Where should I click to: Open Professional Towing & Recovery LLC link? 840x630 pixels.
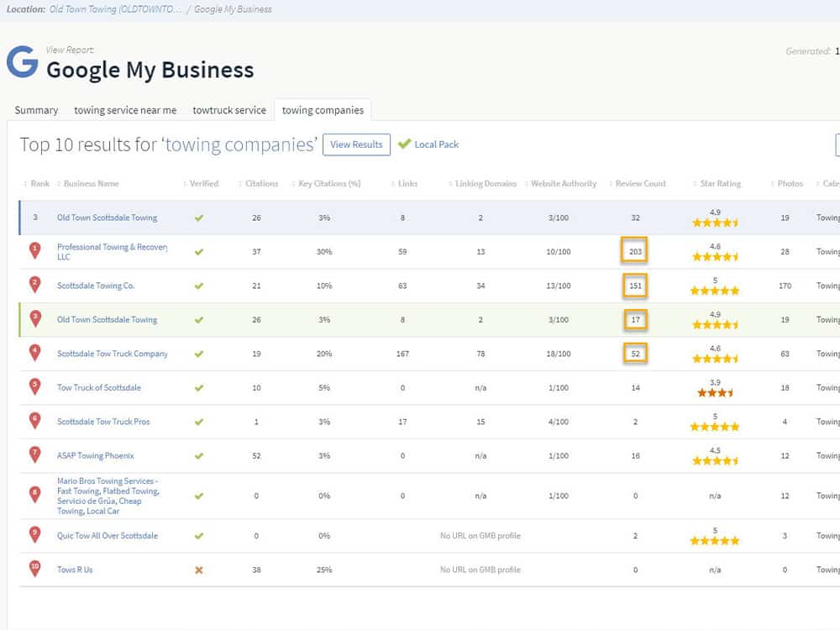coord(113,252)
